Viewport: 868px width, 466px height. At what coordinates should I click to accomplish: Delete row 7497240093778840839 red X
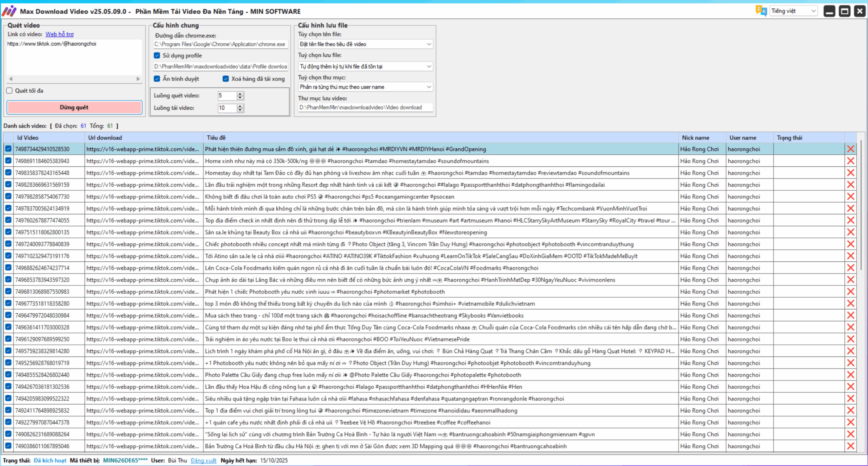pyautogui.click(x=850, y=244)
